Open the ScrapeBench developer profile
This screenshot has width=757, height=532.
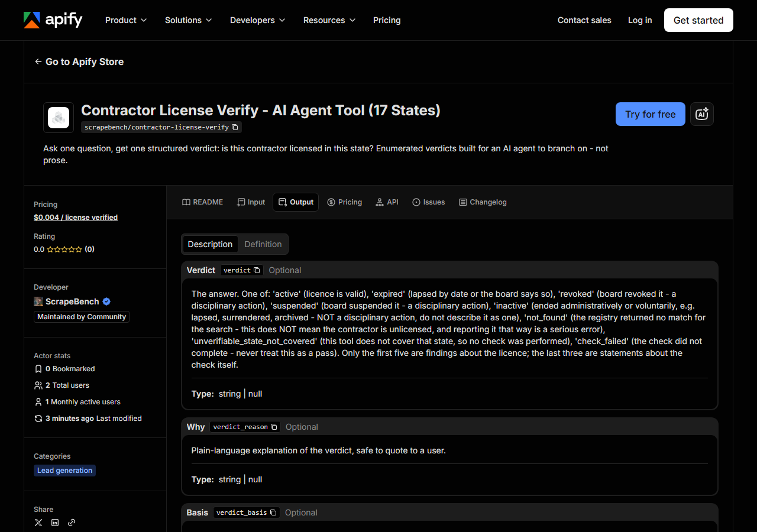(x=72, y=301)
